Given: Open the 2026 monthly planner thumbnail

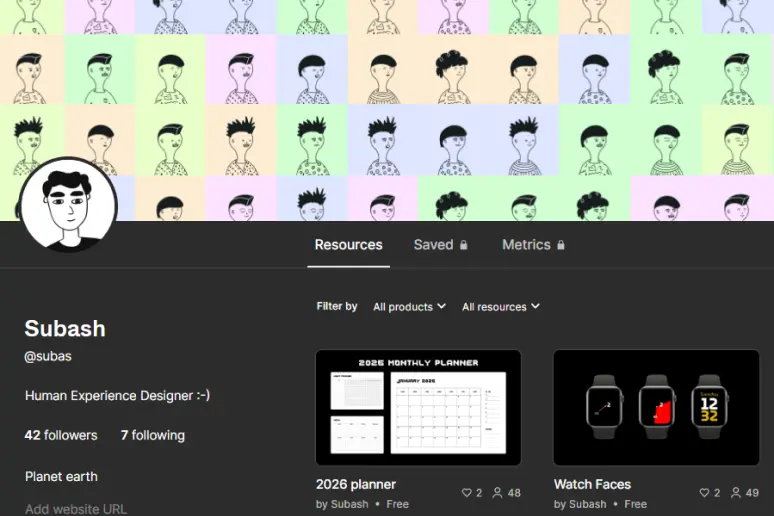Looking at the screenshot, I should point(418,407).
